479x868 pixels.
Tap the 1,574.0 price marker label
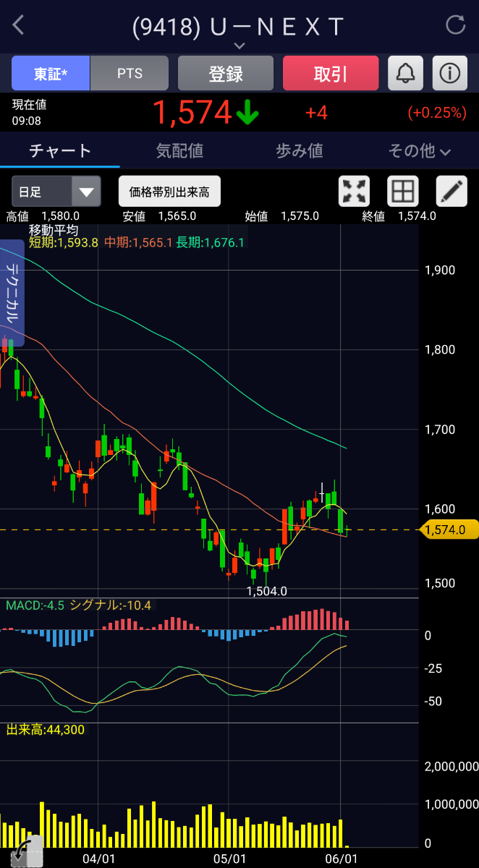[x=449, y=530]
